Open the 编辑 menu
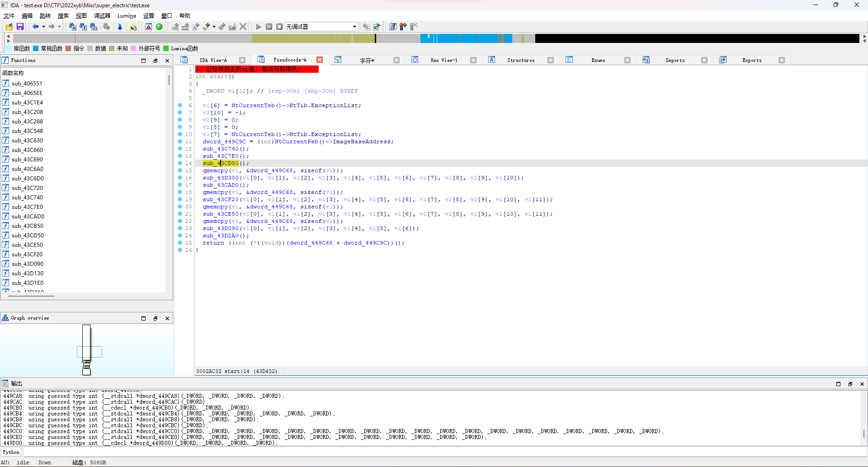The width and height of the screenshot is (868, 467). (27, 16)
